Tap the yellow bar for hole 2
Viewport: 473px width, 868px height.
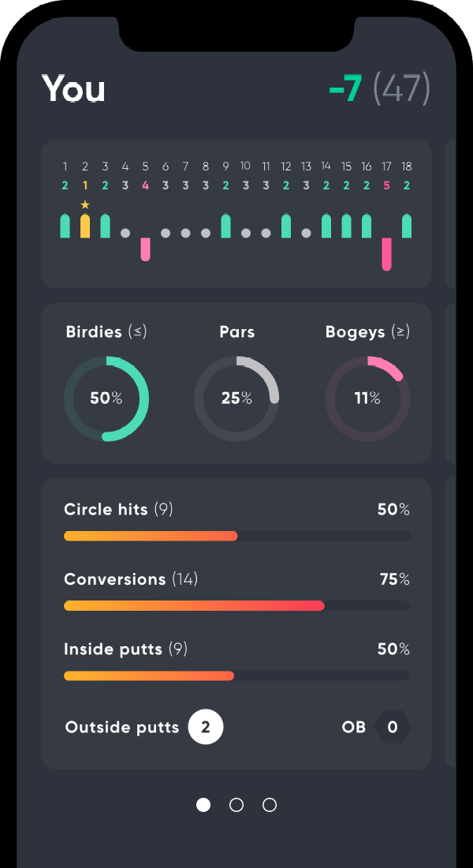pyautogui.click(x=85, y=226)
